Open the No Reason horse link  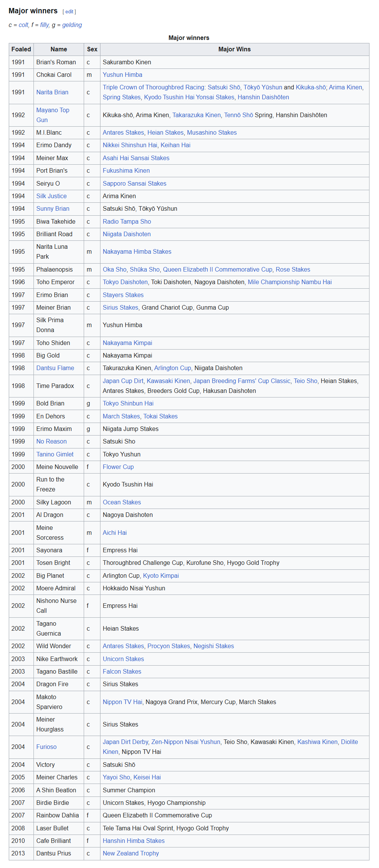click(51, 442)
